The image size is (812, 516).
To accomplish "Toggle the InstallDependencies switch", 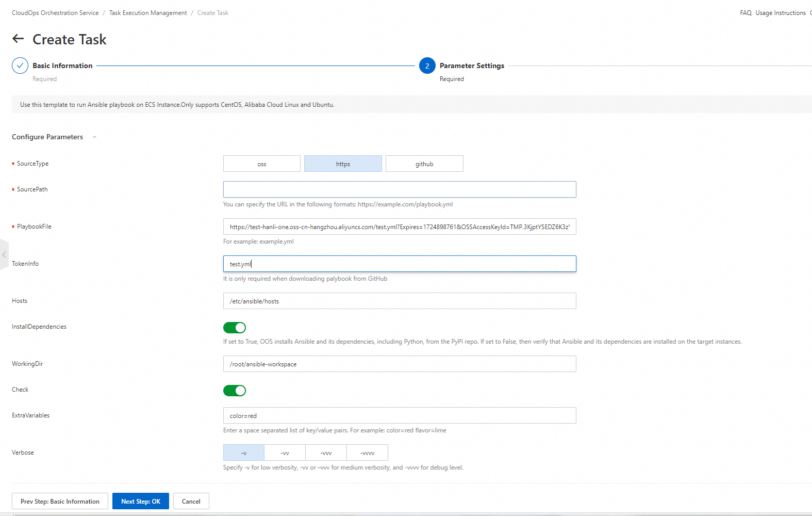I will pyautogui.click(x=235, y=328).
